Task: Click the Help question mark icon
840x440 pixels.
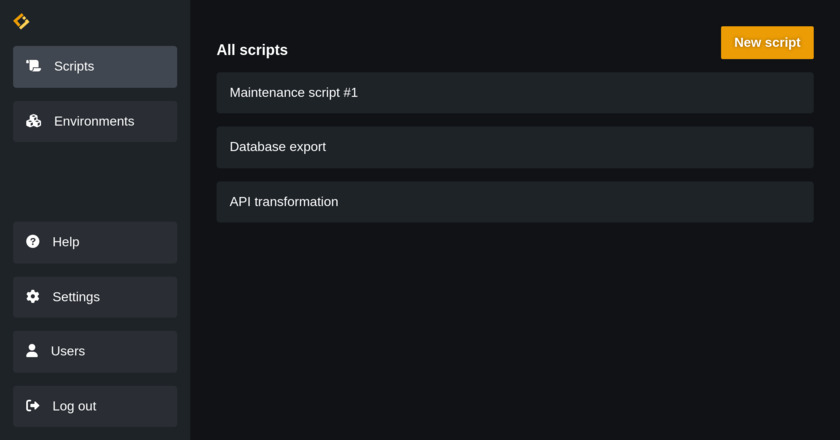Action: pos(33,242)
